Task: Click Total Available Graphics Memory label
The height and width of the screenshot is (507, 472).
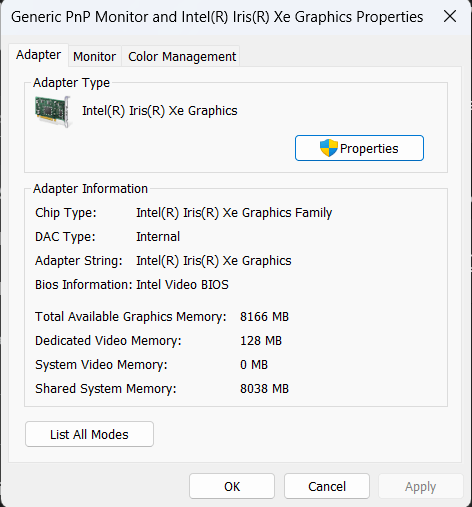Action: [131, 317]
